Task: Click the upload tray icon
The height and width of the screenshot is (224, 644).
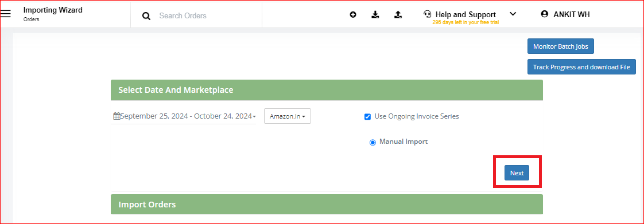Action: pyautogui.click(x=398, y=15)
